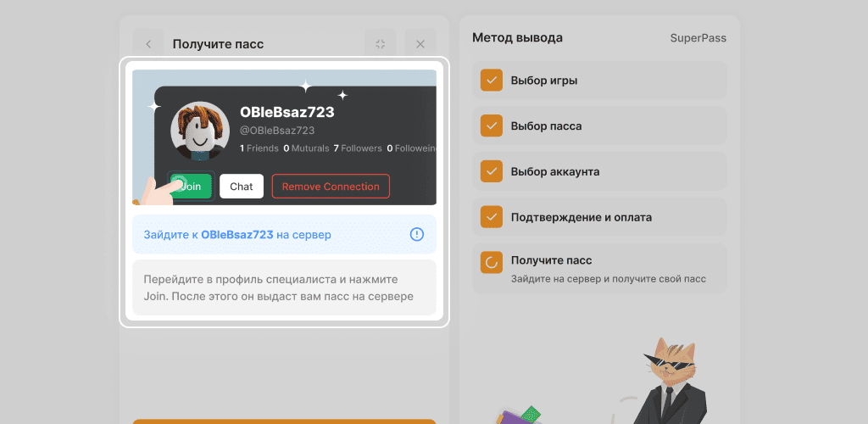Click the OBleBsaz723 link in server prompt
868x424 pixels.
pos(236,235)
